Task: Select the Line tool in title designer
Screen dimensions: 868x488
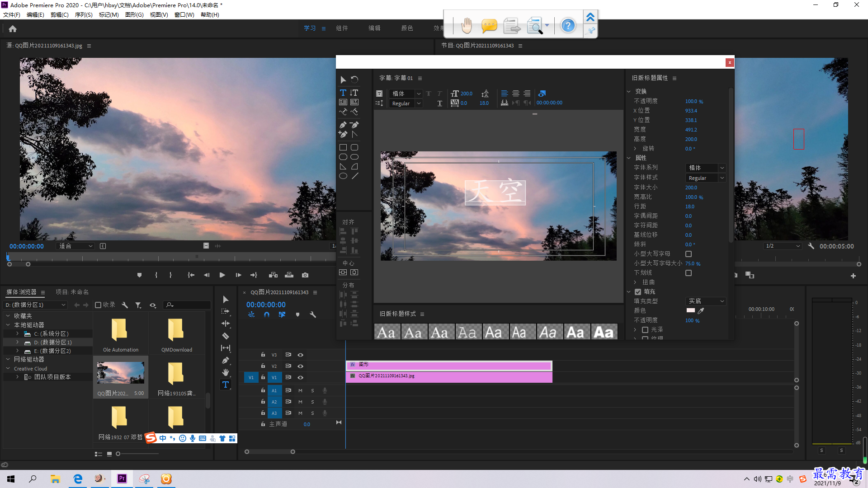Action: click(355, 176)
